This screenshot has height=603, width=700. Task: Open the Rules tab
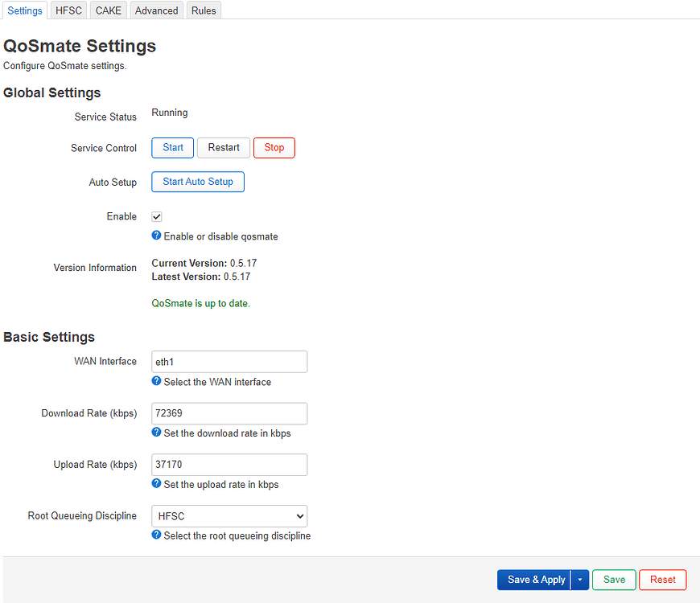[x=203, y=10]
